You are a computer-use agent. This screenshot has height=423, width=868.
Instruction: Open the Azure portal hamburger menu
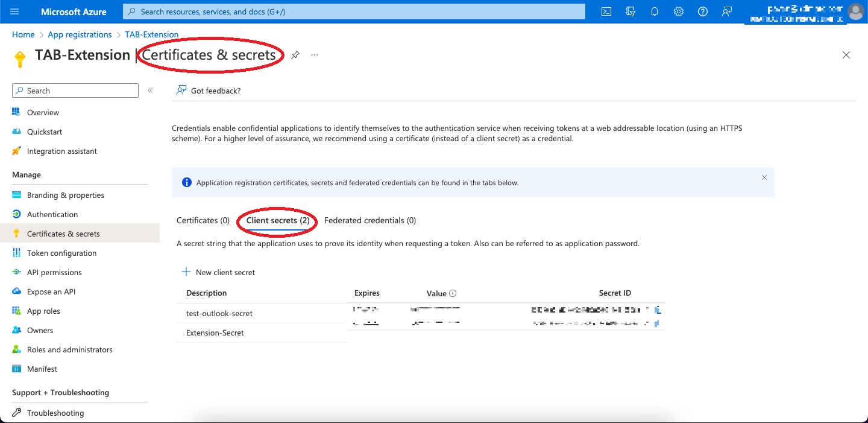click(14, 11)
